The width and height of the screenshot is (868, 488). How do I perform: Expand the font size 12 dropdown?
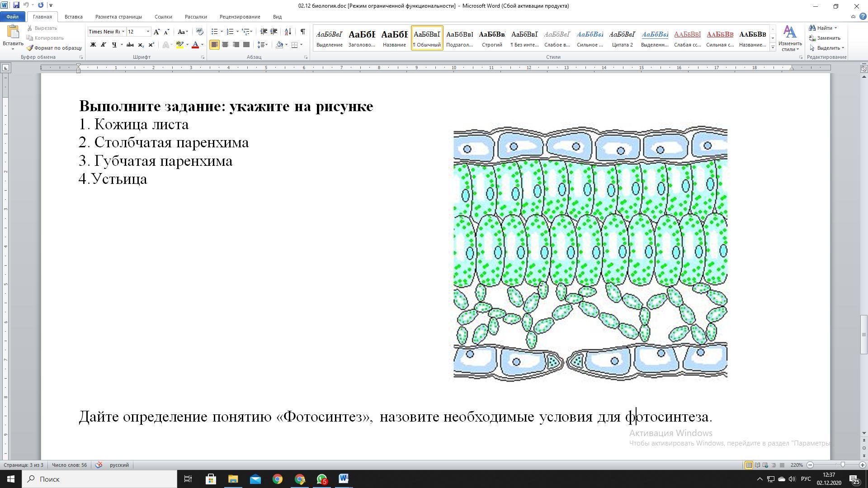[x=148, y=32]
